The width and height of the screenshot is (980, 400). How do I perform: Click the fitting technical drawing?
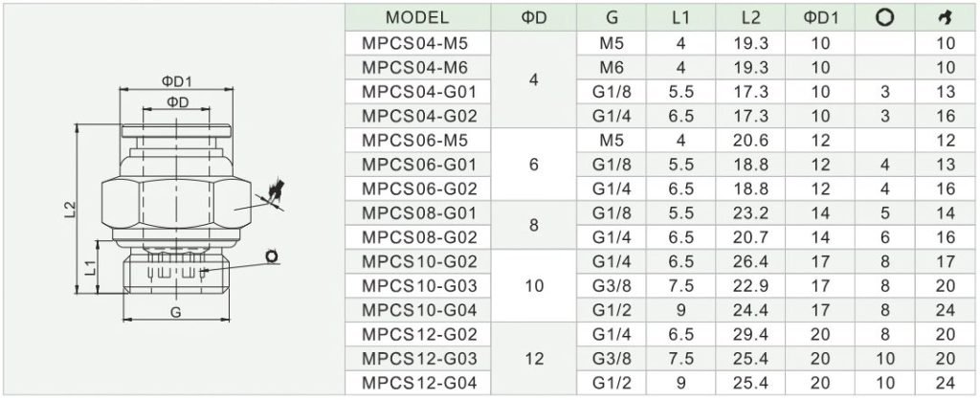click(x=176, y=200)
